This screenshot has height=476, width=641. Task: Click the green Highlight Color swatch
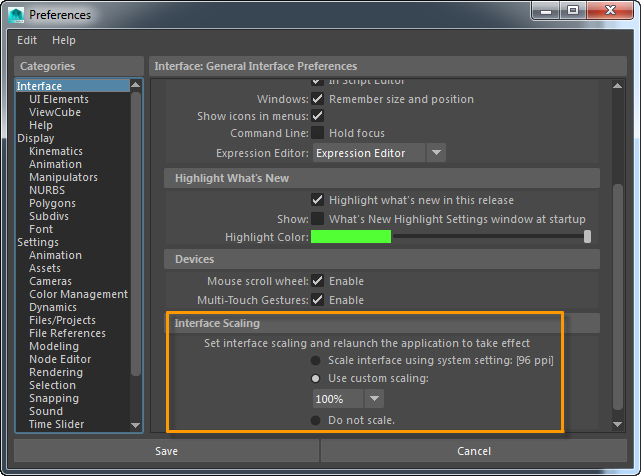(351, 237)
